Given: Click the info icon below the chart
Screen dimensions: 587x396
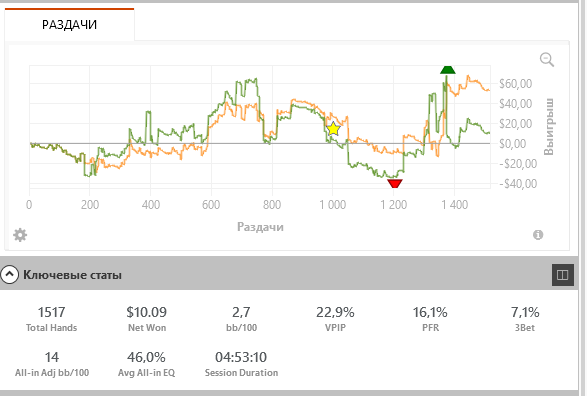Looking at the screenshot, I should coord(538,235).
